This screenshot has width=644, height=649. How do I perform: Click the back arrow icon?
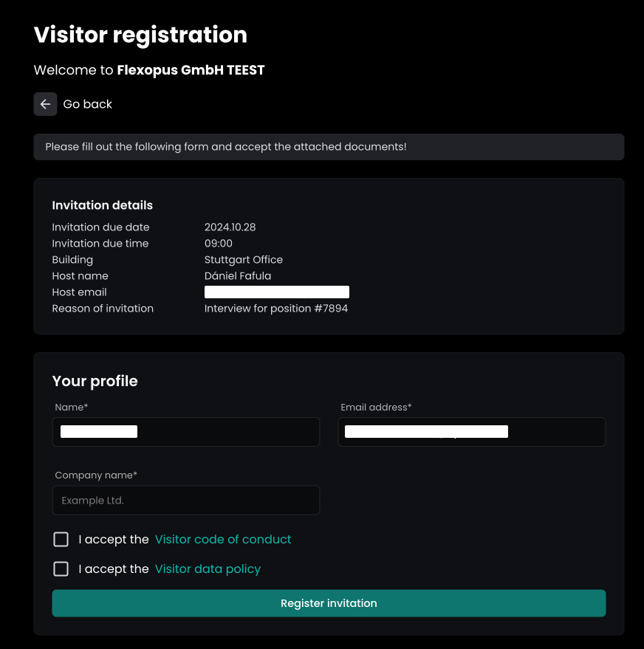point(45,104)
